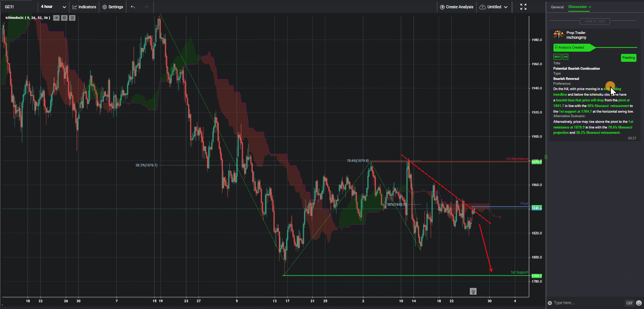644x309 pixels.
Task: Click the Pivot 1840.6 price label
Action: (537, 208)
